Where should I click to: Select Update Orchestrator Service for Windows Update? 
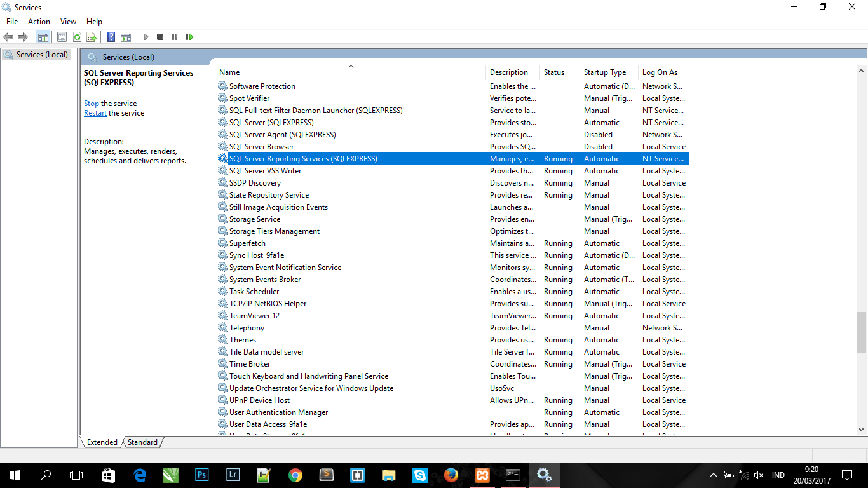452,388
